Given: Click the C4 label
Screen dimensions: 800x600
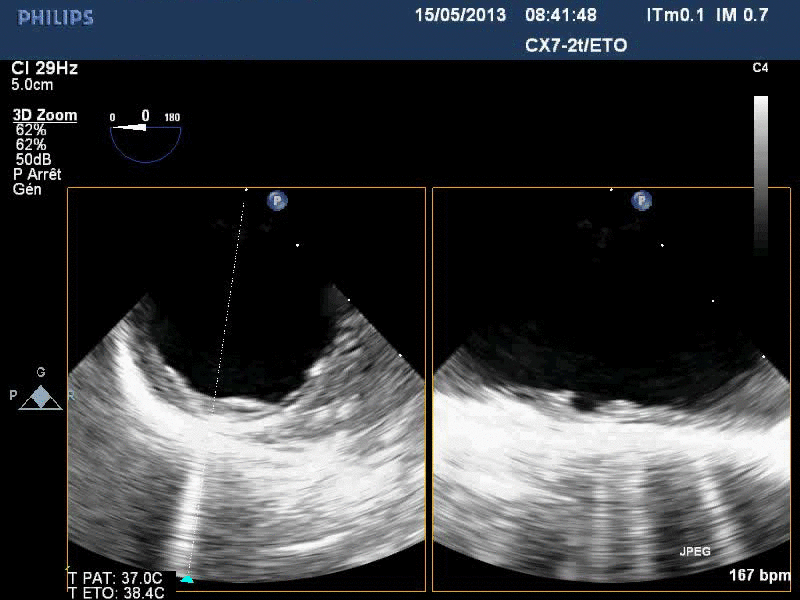Looking at the screenshot, I should click(760, 68).
